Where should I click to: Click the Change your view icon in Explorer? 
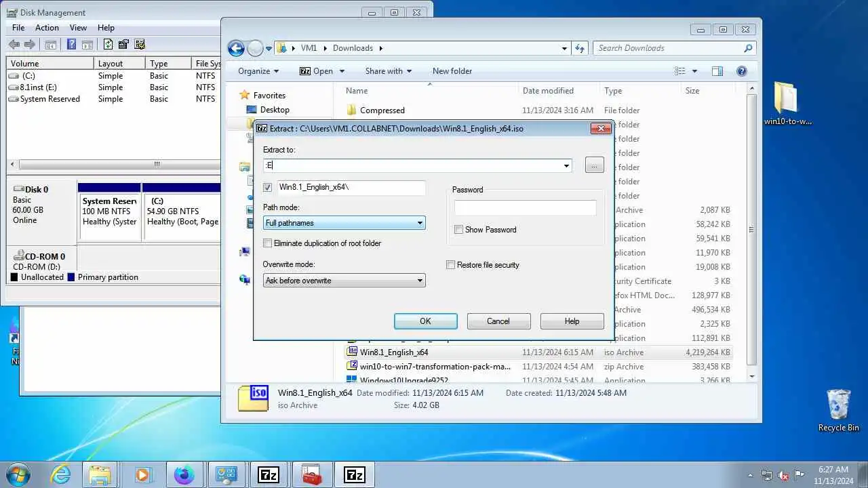[680, 71]
